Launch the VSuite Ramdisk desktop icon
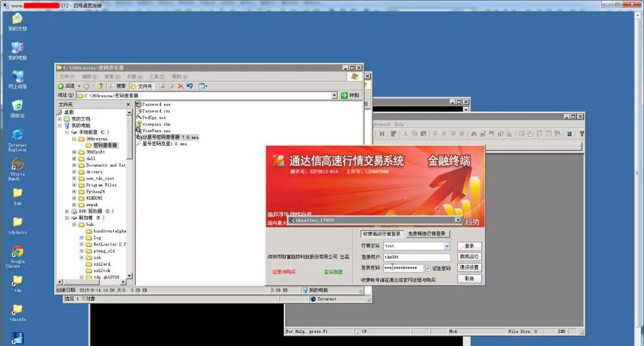The image size is (644, 346). point(17,169)
